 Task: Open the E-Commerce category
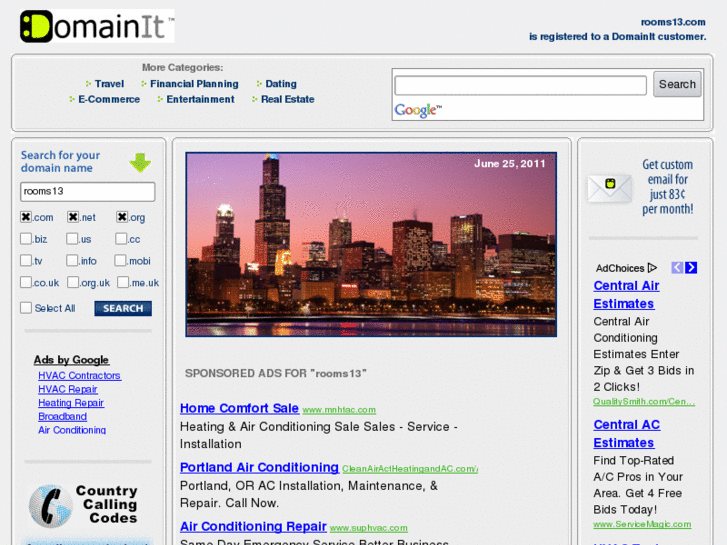point(108,99)
